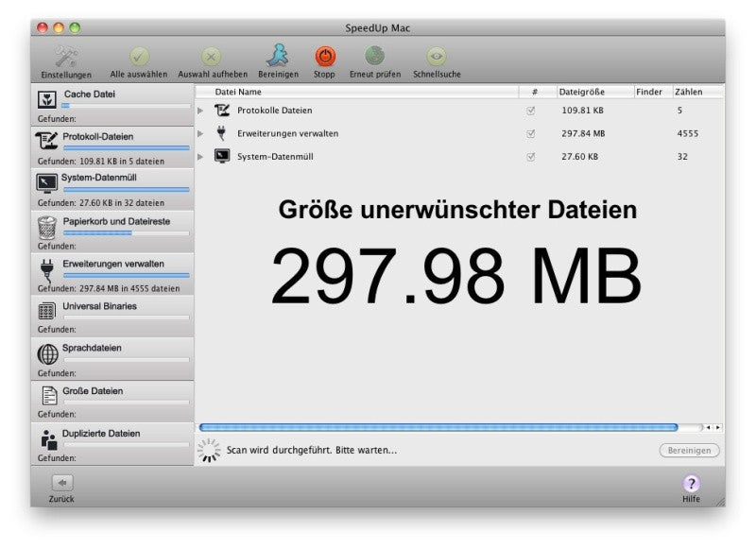Image resolution: width=756 pixels, height=549 pixels.
Task: Click 'Gefunden: 27.60 KB in 32 dateien' text
Action: (101, 203)
